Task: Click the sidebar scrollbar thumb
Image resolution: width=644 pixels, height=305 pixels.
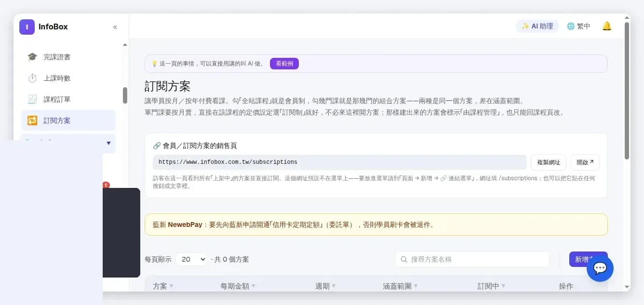Action: [x=125, y=95]
